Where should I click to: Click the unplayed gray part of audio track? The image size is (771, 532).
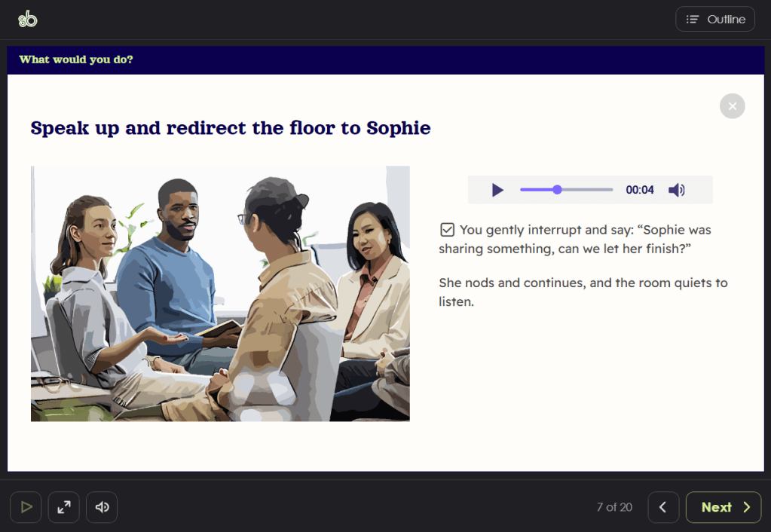[x=588, y=190]
